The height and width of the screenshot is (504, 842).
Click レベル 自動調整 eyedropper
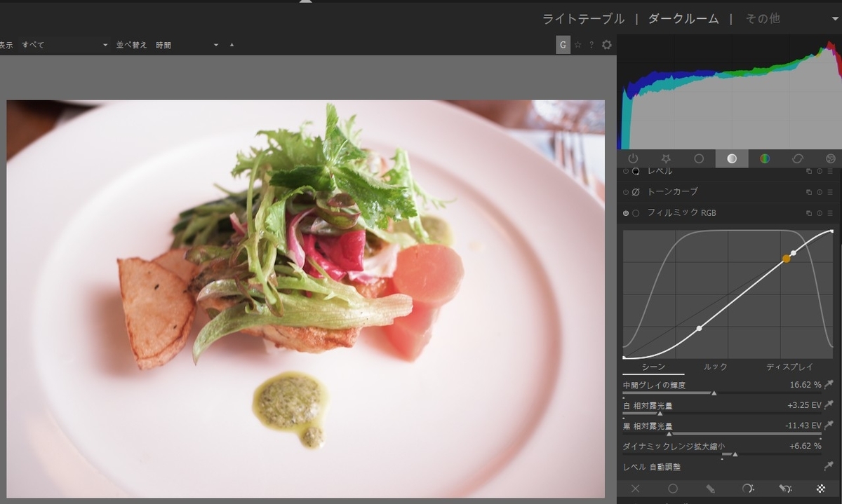click(829, 466)
